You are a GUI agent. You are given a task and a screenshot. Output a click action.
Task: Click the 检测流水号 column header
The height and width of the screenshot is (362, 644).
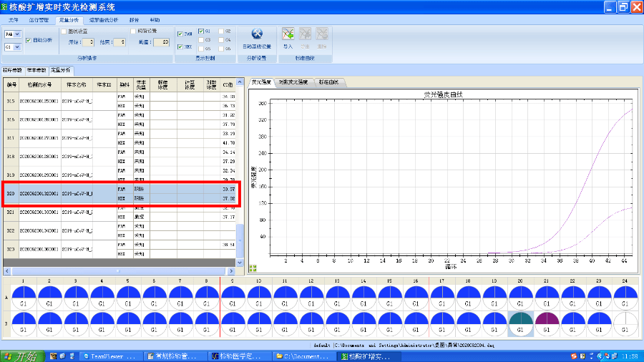[x=40, y=85]
